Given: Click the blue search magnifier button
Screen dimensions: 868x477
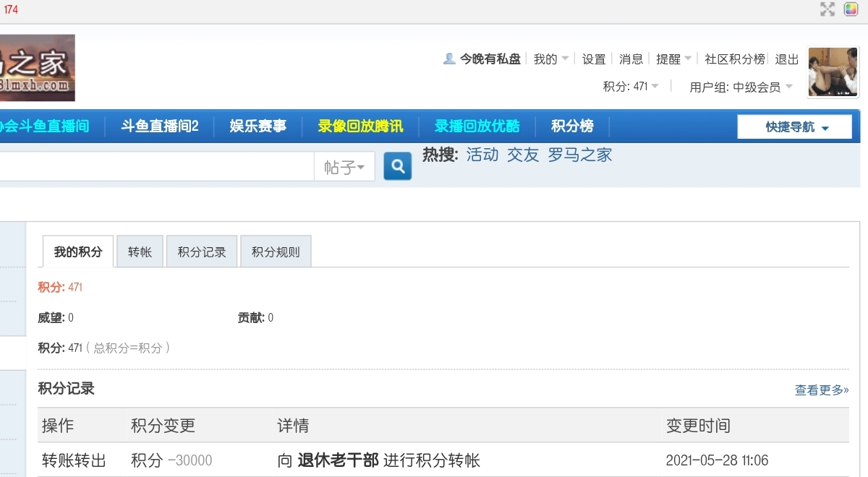Looking at the screenshot, I should point(397,167).
